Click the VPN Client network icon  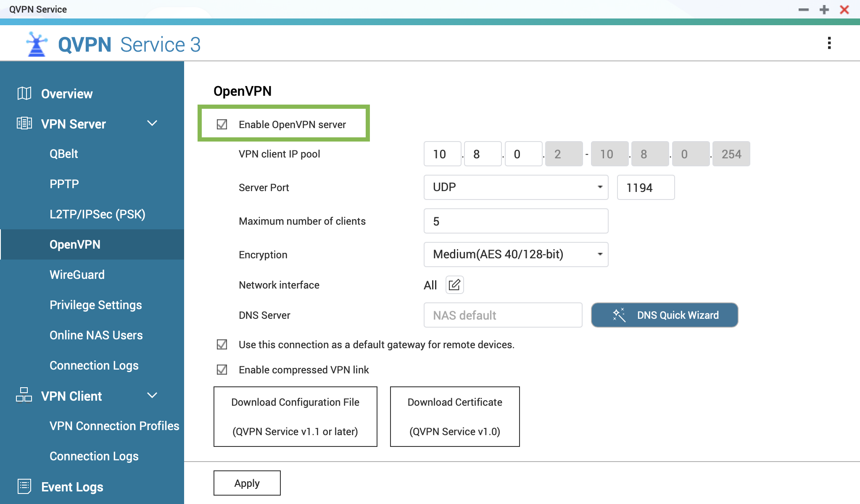(24, 395)
